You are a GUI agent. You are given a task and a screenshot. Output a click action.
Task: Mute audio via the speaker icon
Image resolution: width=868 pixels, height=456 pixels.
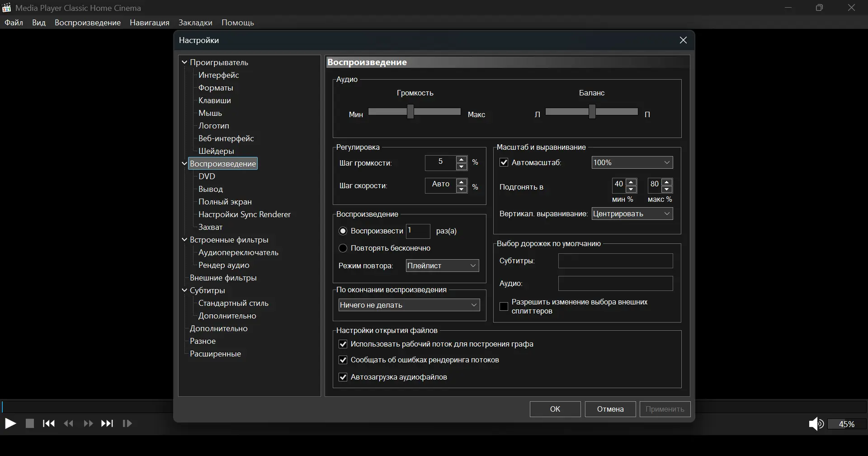point(816,423)
